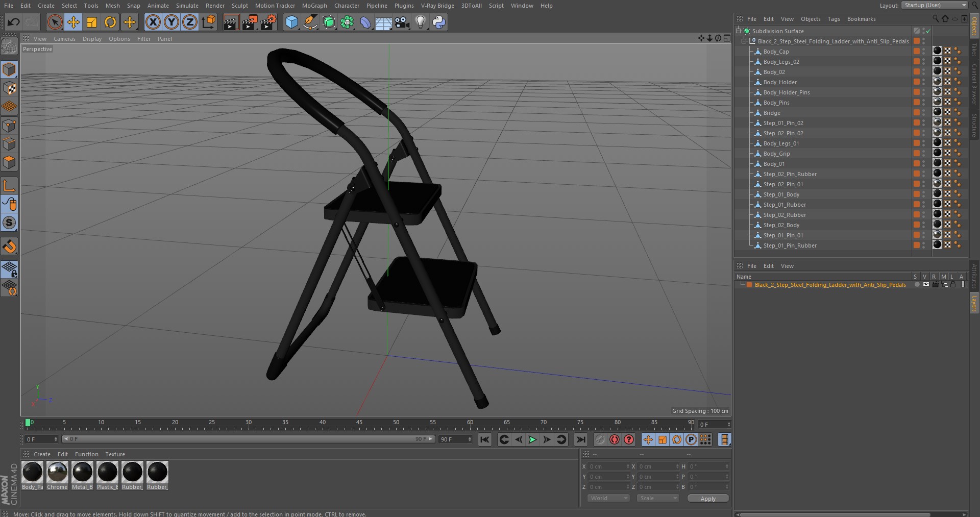Open the vertical Layers tab
The height and width of the screenshot is (517, 980).
pyautogui.click(x=974, y=304)
